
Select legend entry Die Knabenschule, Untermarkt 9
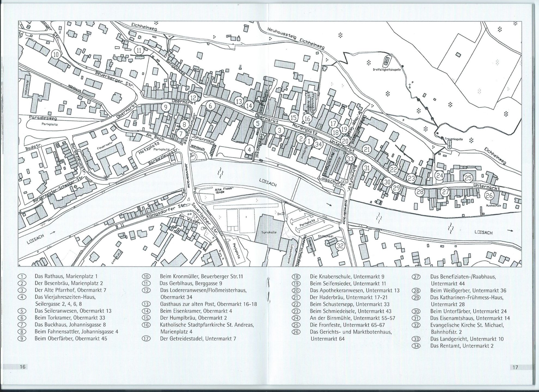click(x=347, y=276)
